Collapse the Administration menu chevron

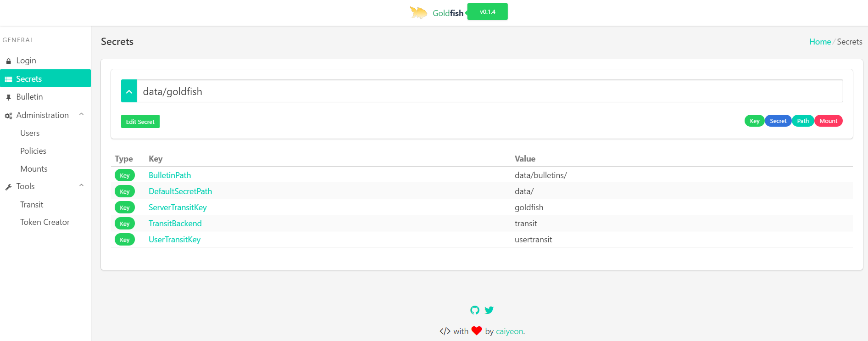[81, 114]
